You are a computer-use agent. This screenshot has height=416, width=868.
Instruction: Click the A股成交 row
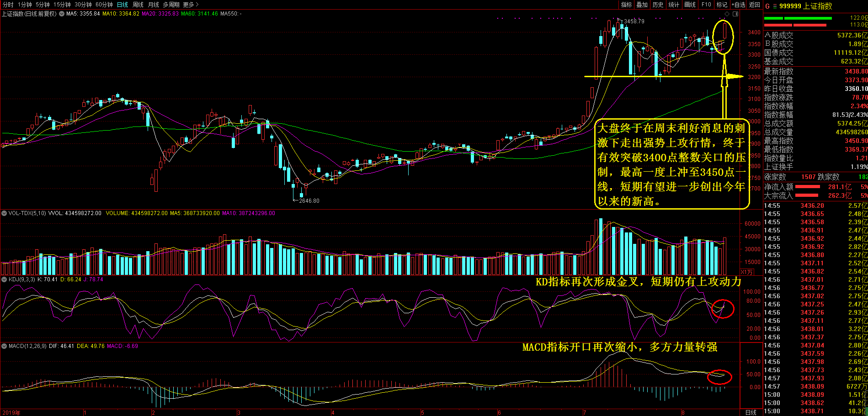[815, 35]
